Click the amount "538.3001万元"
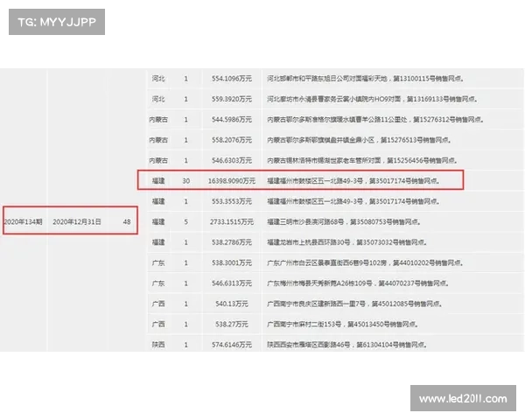 tap(231, 262)
